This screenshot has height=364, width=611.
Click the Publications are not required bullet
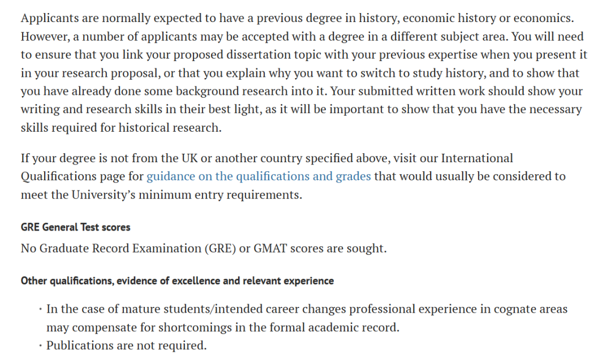[x=126, y=345]
